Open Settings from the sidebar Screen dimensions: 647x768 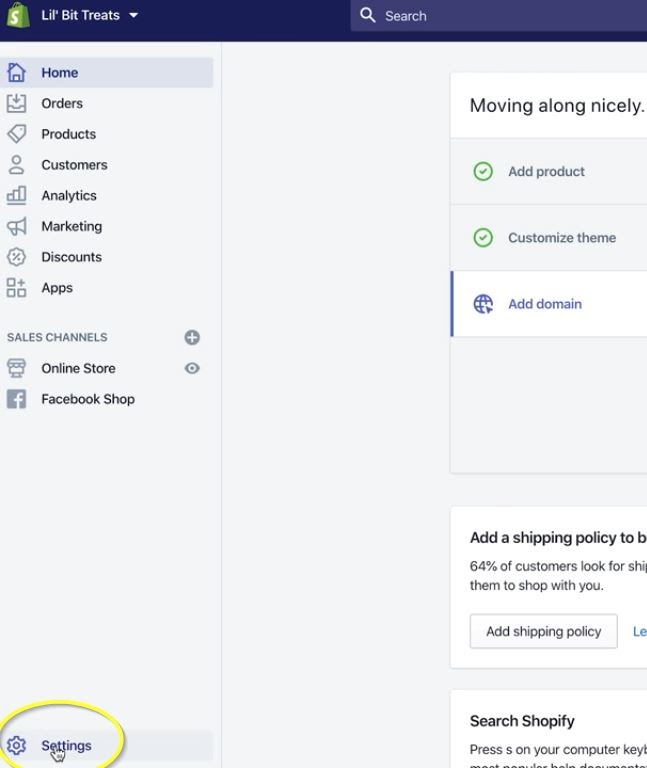(107, 745)
